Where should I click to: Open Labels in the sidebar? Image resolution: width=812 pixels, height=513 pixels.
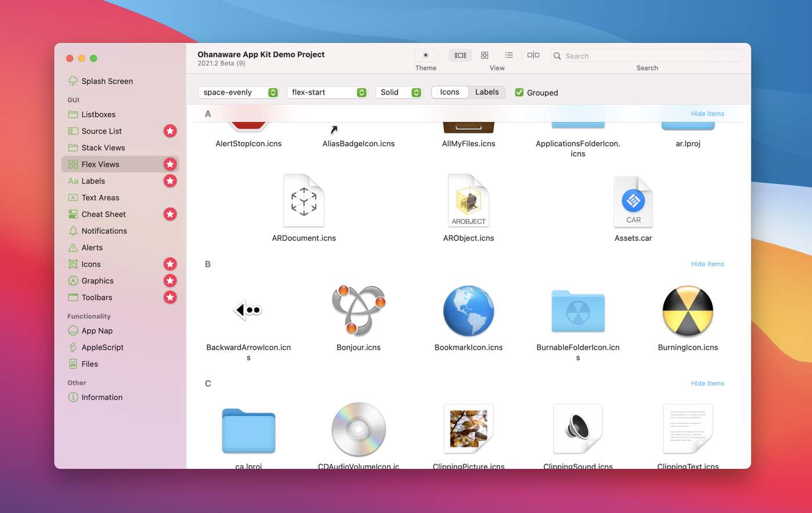120,181
